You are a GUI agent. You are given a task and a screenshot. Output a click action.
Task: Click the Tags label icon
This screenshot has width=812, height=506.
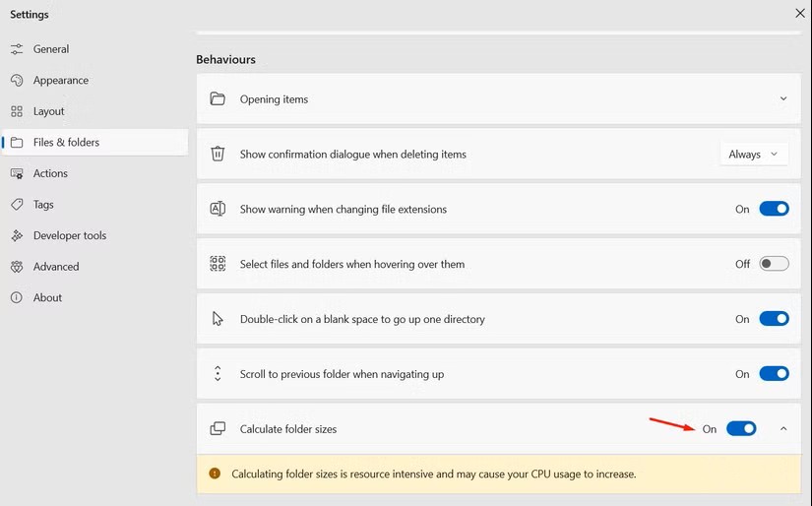(17, 205)
